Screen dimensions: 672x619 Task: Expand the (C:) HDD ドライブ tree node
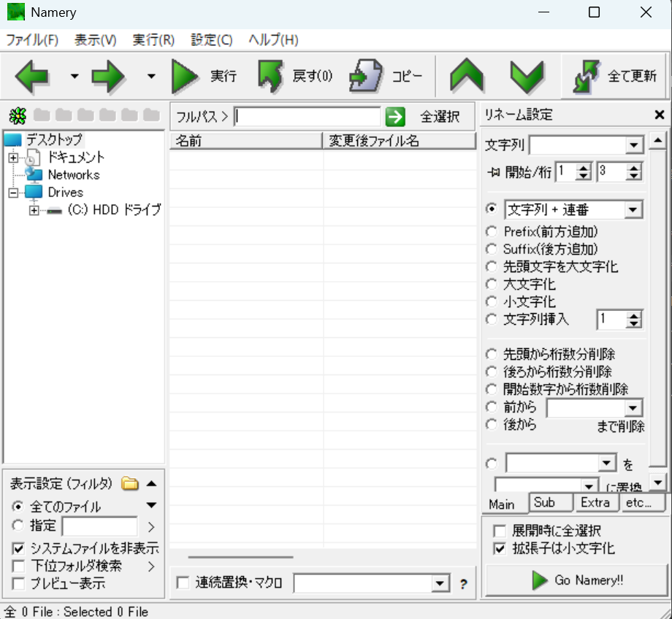pos(34,210)
